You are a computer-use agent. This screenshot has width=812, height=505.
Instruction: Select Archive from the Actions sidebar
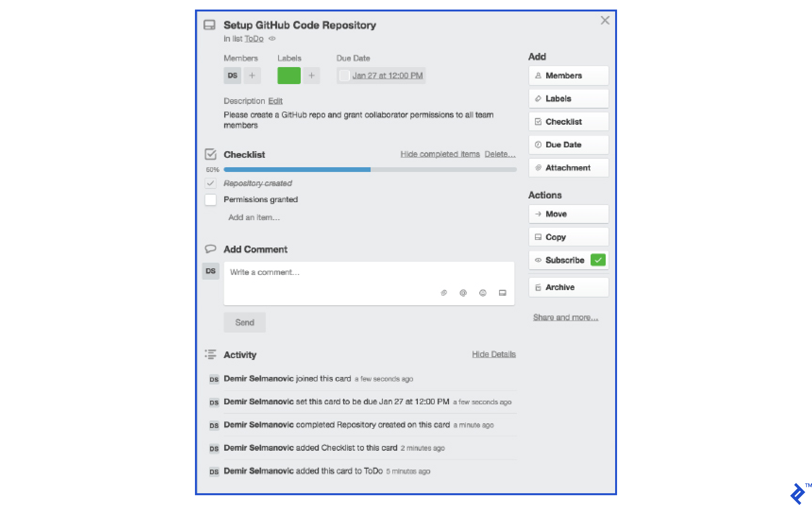click(568, 287)
